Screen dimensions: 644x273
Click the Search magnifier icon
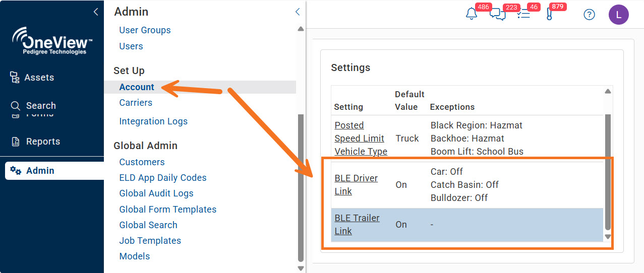pos(16,106)
